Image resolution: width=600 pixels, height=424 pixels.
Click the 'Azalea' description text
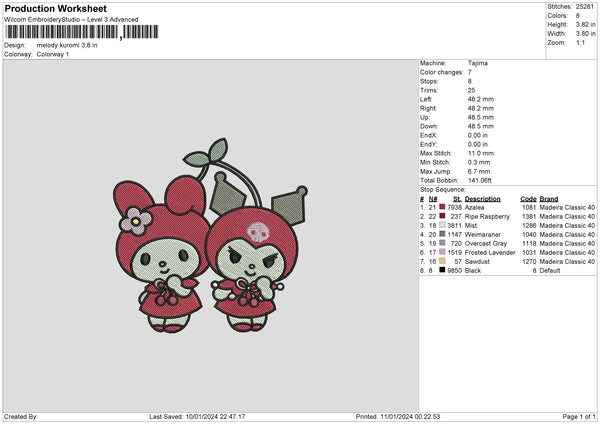point(474,207)
